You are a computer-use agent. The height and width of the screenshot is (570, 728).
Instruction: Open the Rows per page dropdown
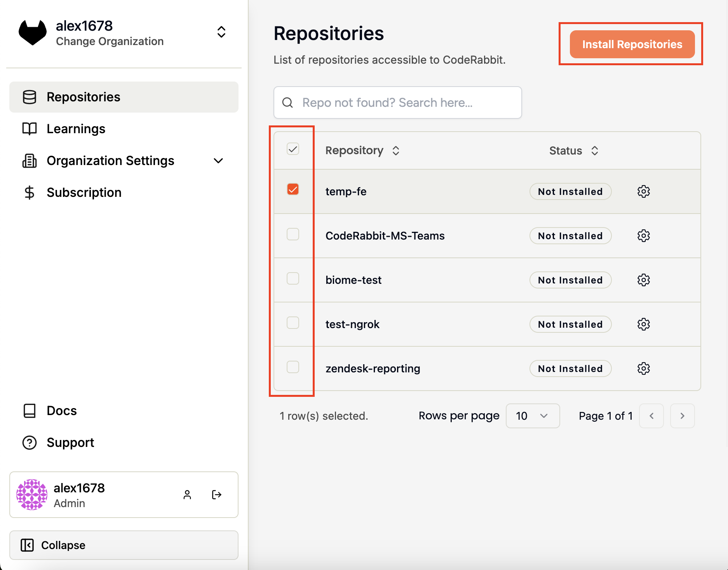click(x=532, y=416)
